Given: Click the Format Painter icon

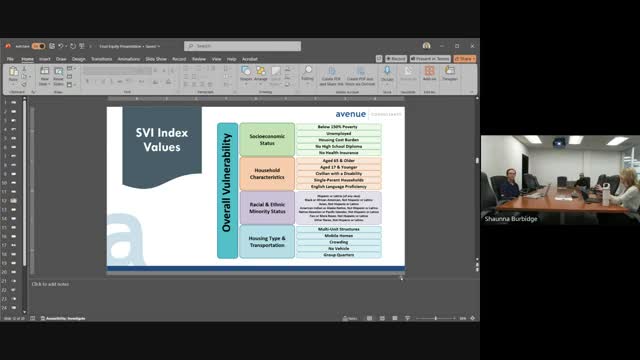Looking at the screenshot, I should point(24,84).
